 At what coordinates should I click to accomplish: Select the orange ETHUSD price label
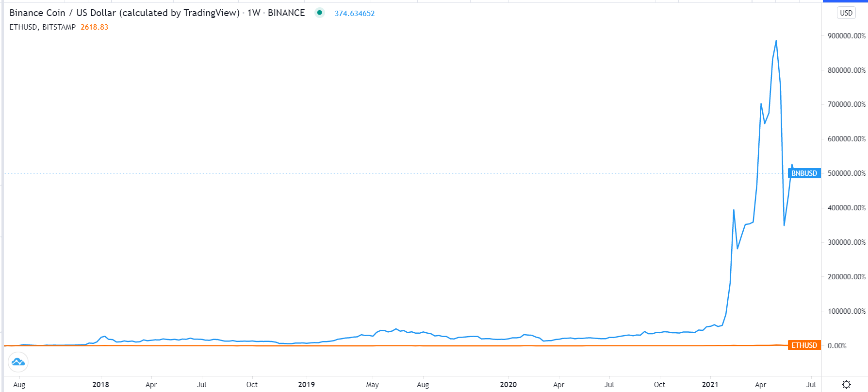point(804,345)
